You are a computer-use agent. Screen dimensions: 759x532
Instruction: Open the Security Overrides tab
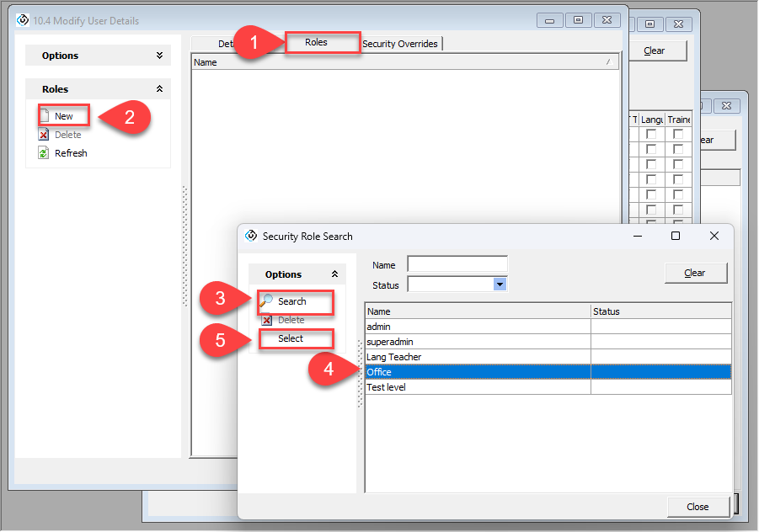coord(400,44)
